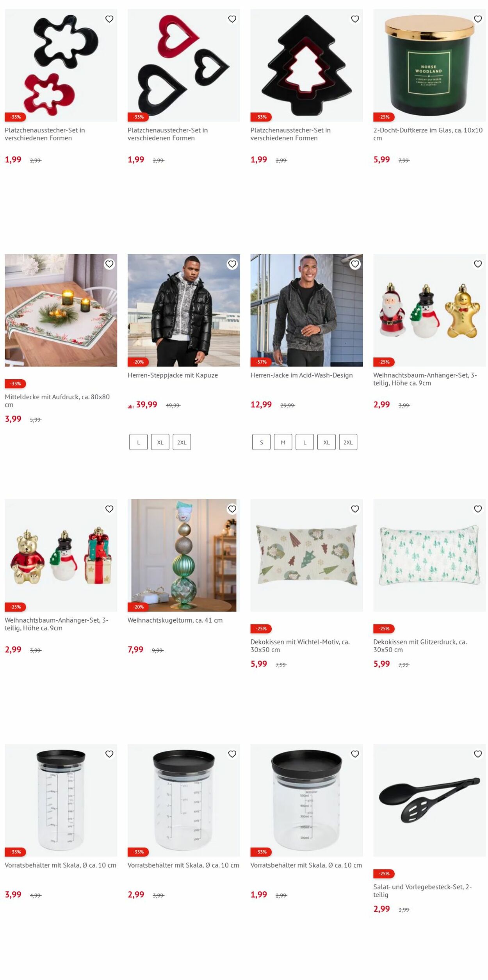The image size is (488, 980).
Task: Open Dekokissen mit Wichtel-Motiv product title
Action: pos(300,646)
